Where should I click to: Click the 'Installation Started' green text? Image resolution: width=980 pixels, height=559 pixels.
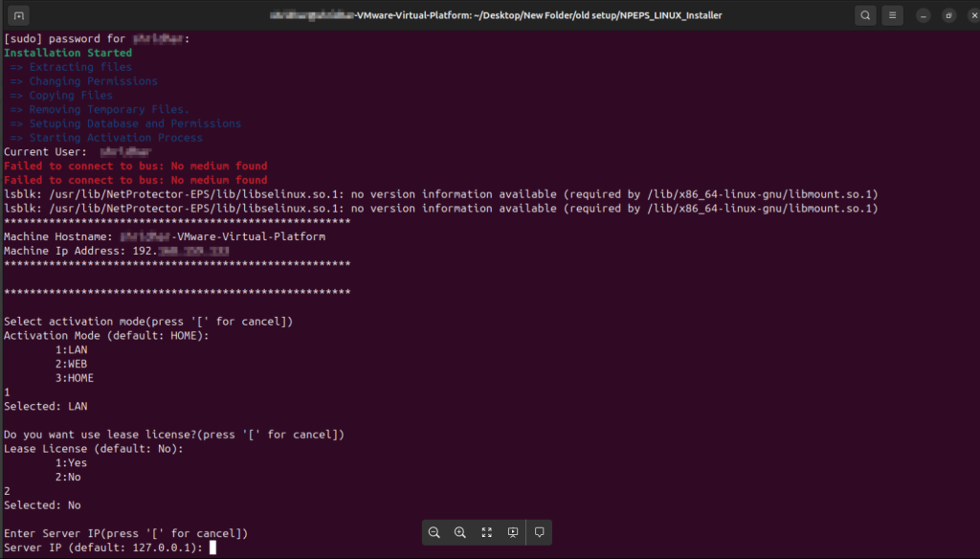pos(68,53)
